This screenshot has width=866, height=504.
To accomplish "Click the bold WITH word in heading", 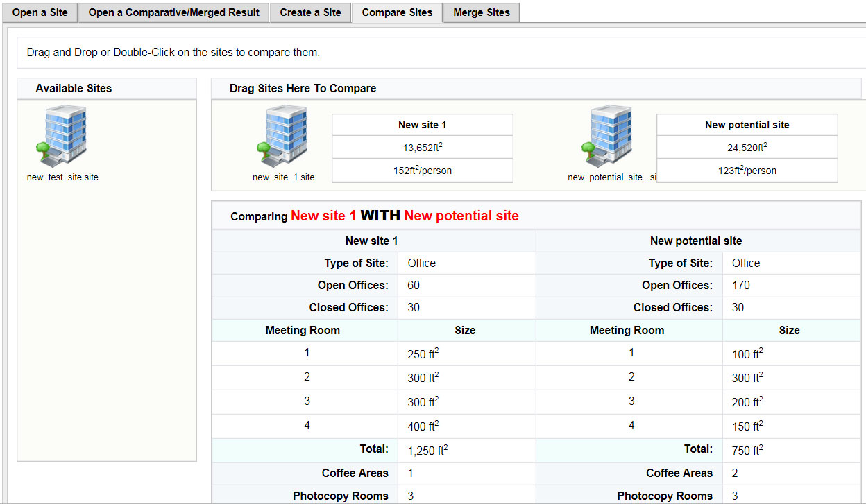I will click(380, 216).
